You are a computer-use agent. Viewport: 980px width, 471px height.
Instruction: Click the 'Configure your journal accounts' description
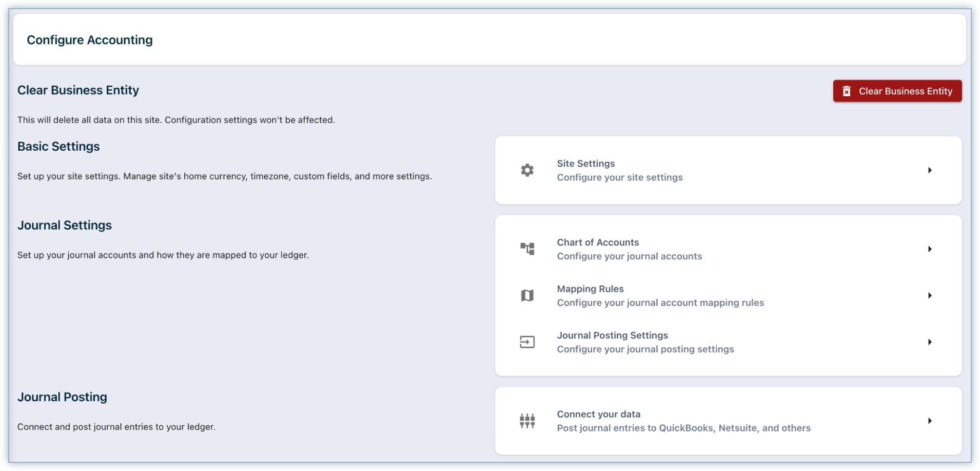click(629, 256)
